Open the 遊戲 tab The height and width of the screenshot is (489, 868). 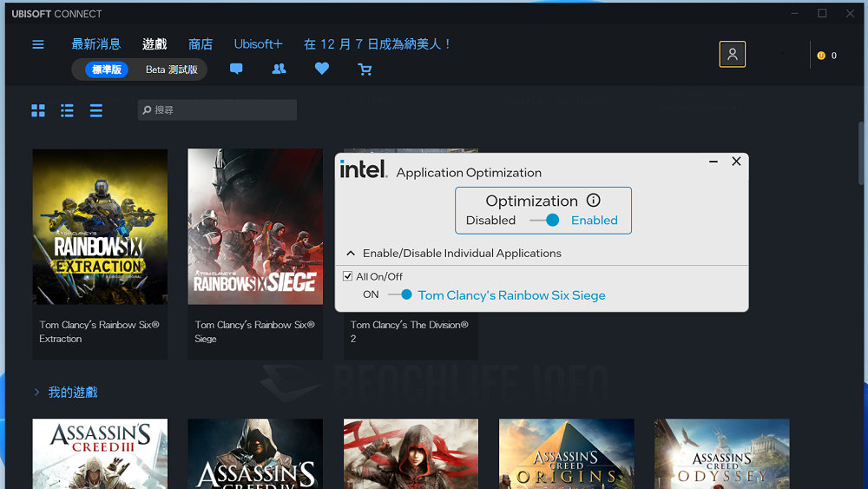pyautogui.click(x=155, y=43)
